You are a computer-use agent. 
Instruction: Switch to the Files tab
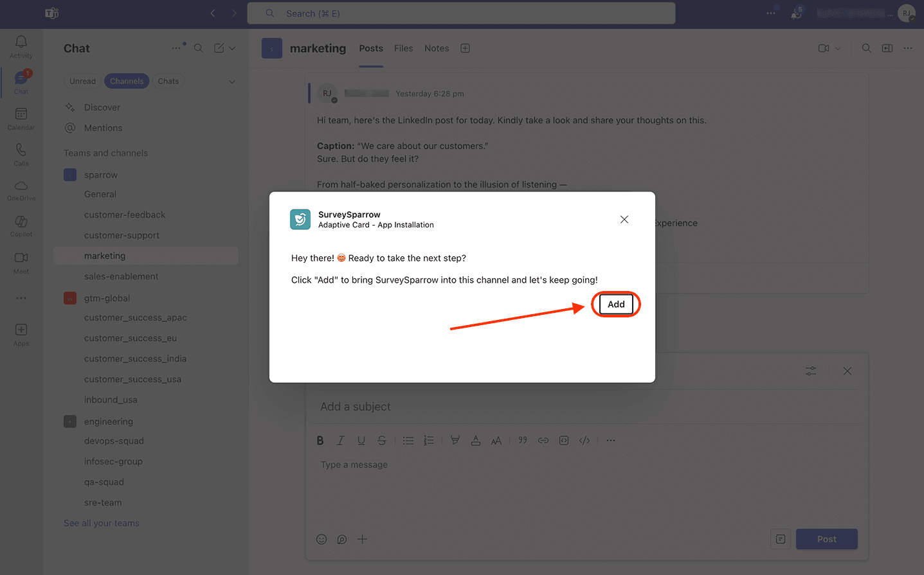403,49
